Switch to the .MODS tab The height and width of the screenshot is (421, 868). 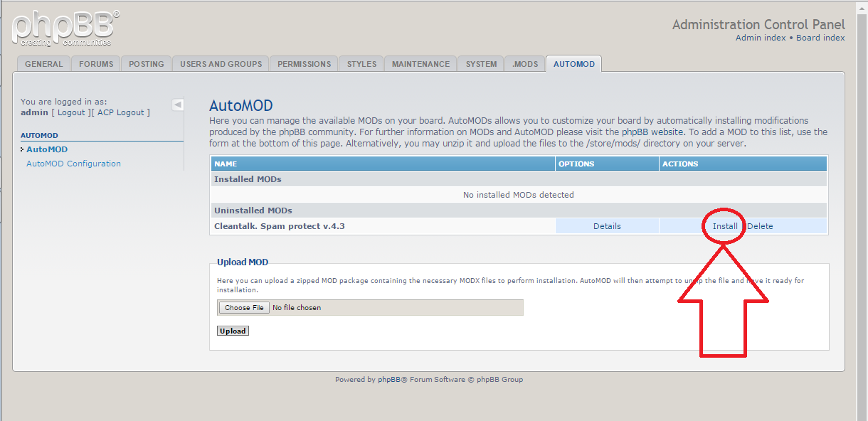[524, 63]
